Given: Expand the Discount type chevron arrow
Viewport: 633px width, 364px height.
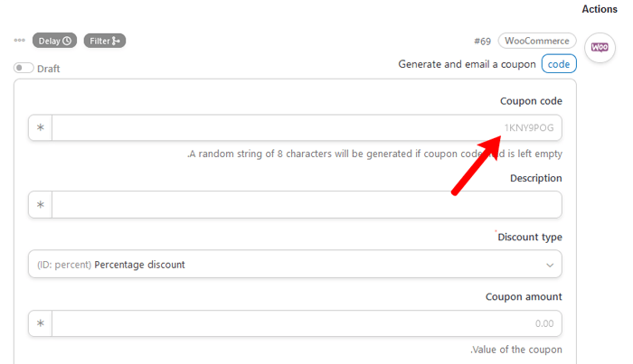Looking at the screenshot, I should click(x=550, y=265).
